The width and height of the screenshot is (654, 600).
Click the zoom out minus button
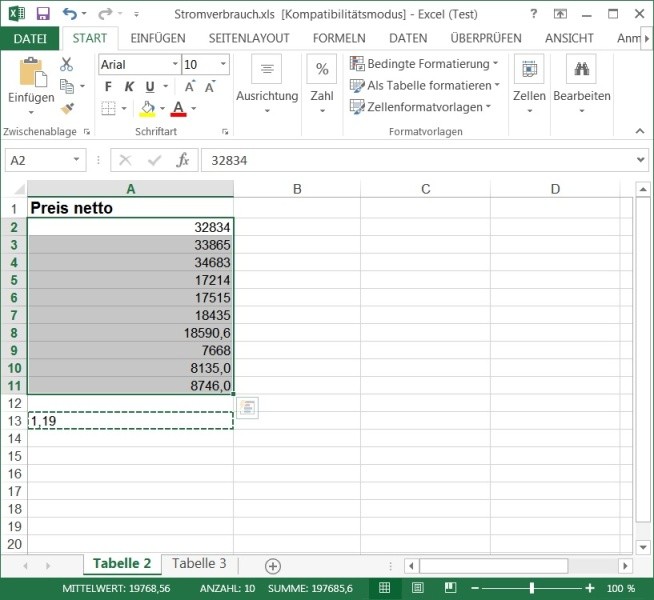pos(475,588)
